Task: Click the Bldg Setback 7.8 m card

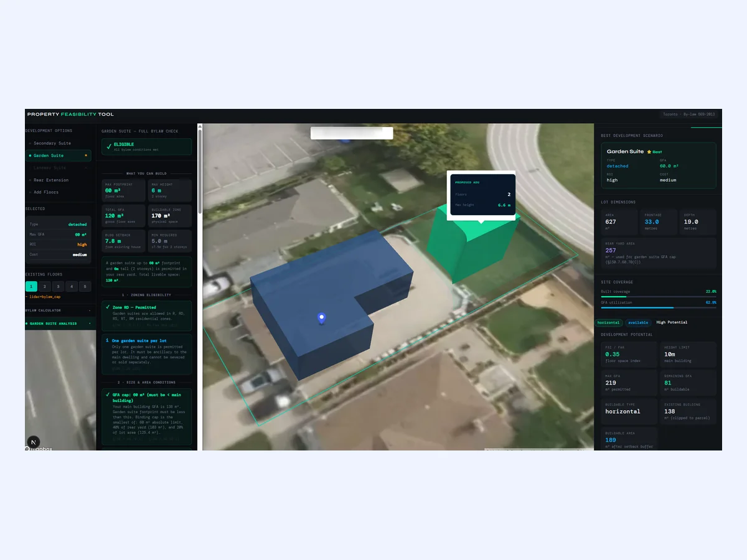Action: [x=124, y=241]
